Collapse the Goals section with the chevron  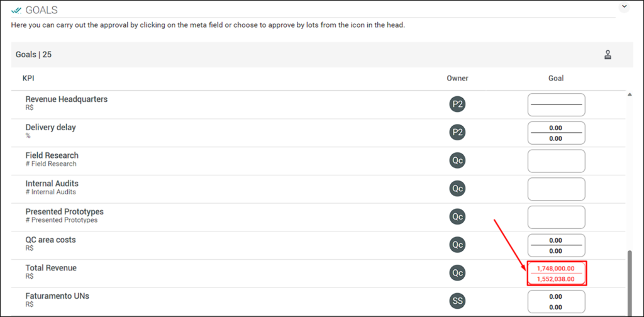pyautogui.click(x=625, y=6)
